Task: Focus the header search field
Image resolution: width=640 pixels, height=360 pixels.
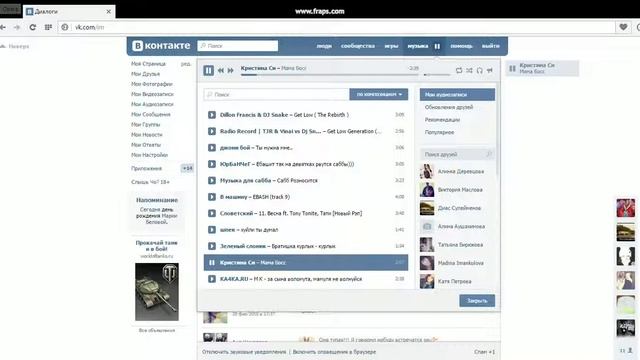Action: (x=238, y=46)
